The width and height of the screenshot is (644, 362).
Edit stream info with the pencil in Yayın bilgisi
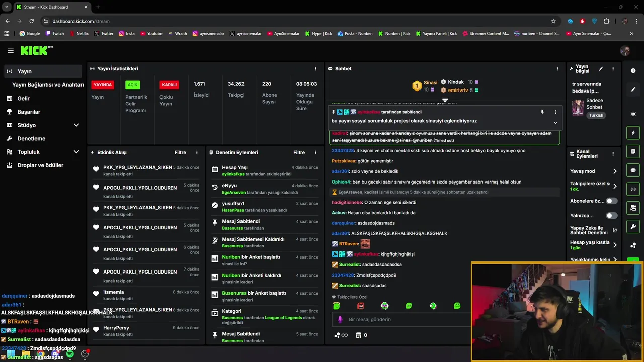(x=601, y=69)
